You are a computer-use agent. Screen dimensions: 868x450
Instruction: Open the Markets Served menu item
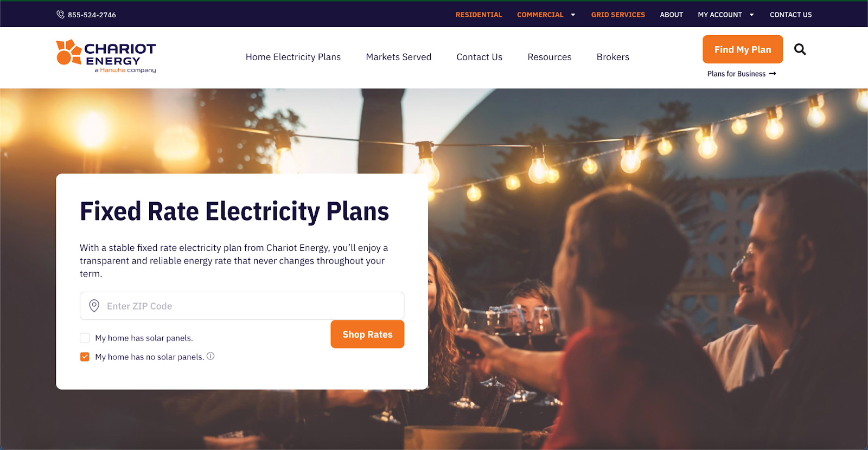tap(399, 57)
